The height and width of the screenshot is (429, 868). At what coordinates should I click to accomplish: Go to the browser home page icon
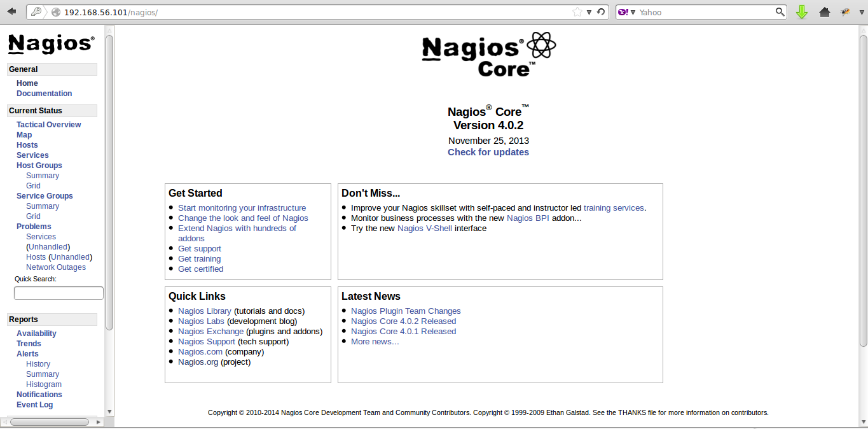825,12
